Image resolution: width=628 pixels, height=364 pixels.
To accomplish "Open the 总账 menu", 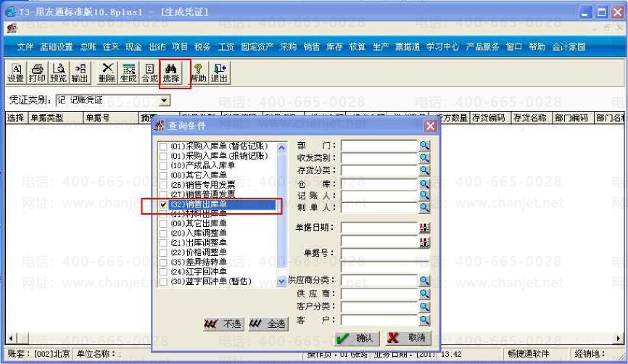I will (x=88, y=47).
